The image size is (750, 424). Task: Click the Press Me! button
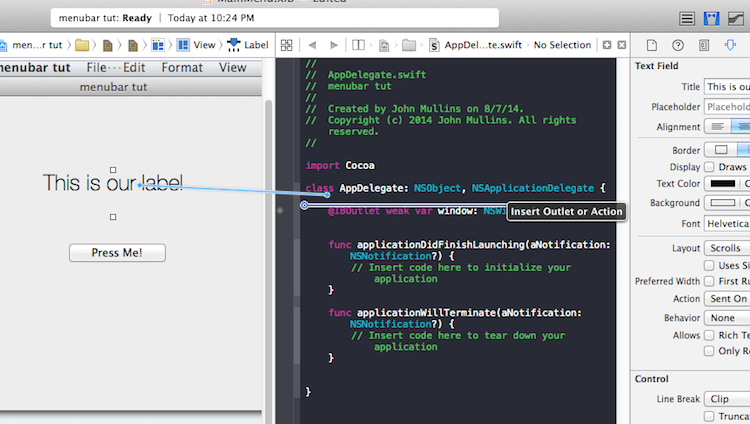pos(117,253)
